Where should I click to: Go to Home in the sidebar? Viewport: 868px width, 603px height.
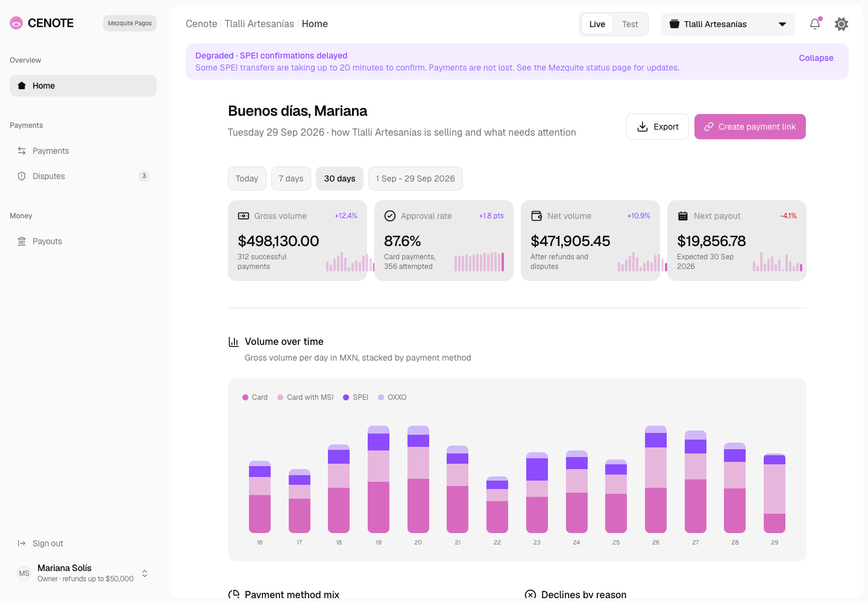click(x=83, y=86)
